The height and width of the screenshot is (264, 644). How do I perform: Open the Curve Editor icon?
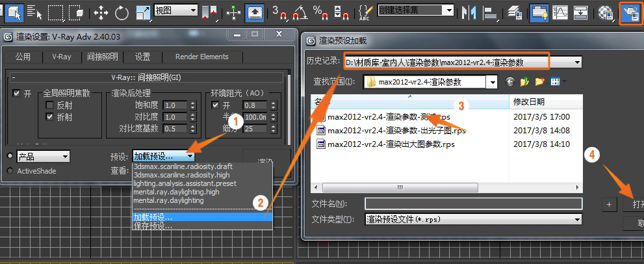[x=560, y=13]
